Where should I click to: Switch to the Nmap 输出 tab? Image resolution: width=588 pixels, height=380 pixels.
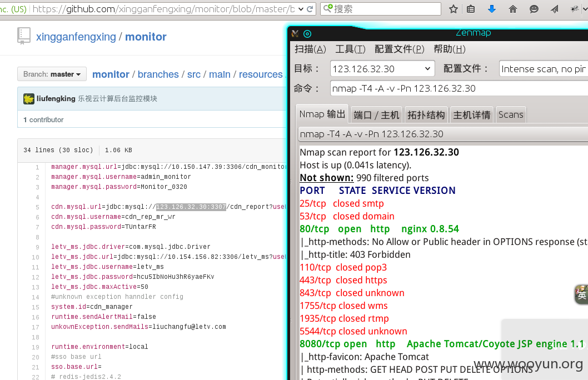pyautogui.click(x=322, y=114)
